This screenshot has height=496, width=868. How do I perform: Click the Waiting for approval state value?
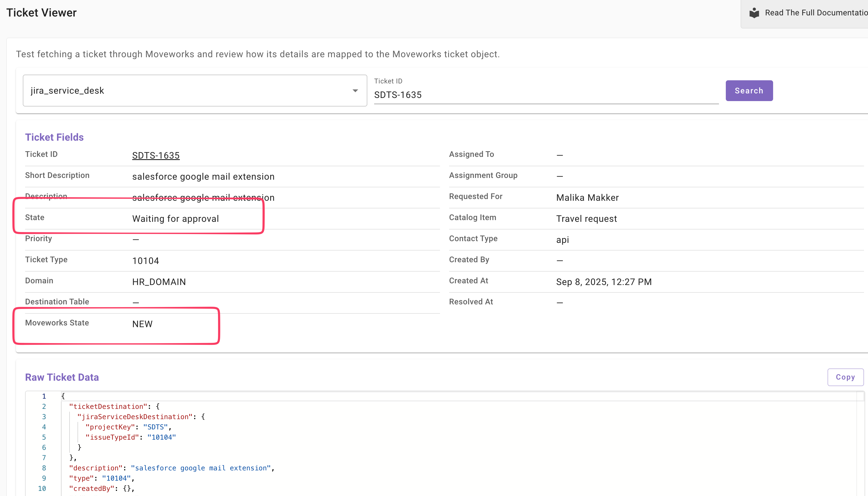(x=175, y=219)
